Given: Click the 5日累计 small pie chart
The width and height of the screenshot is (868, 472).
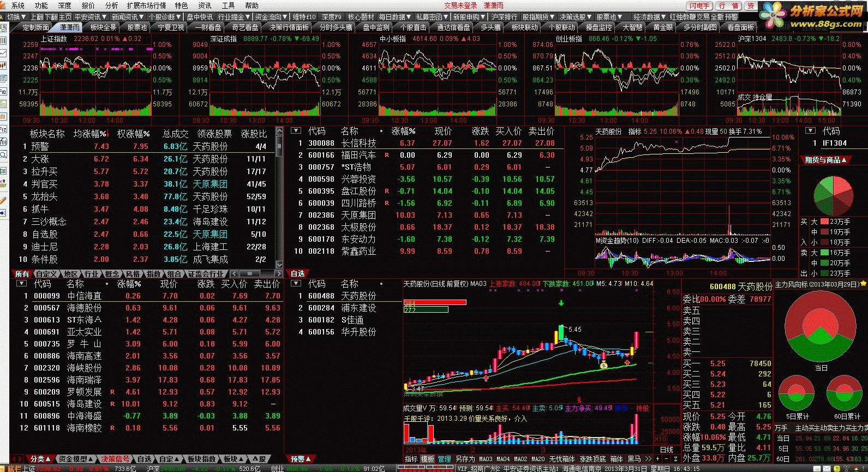Looking at the screenshot, I should pos(796,394).
